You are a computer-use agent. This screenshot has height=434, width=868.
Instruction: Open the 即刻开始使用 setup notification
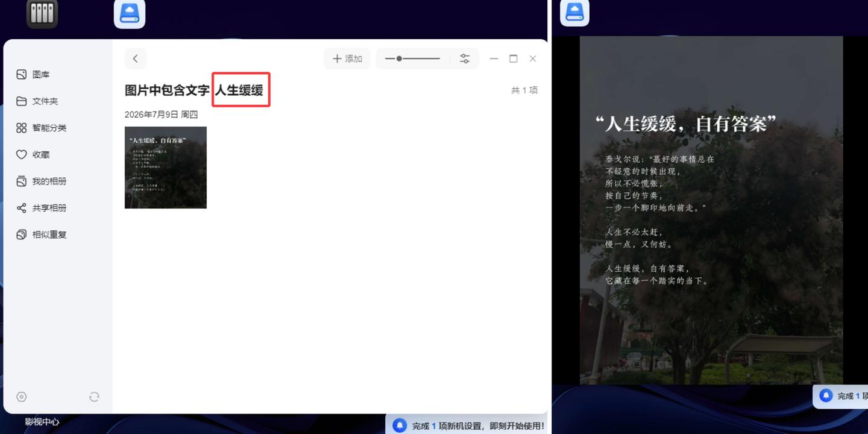point(467,426)
